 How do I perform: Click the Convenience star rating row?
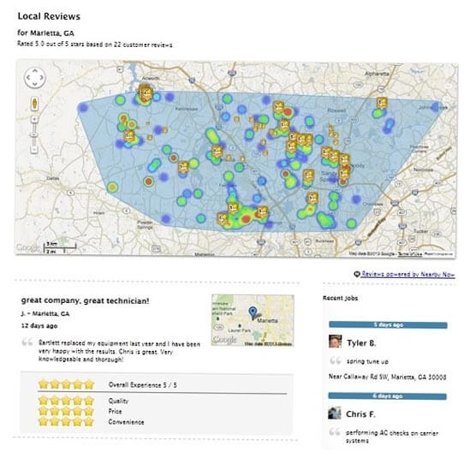(x=66, y=422)
